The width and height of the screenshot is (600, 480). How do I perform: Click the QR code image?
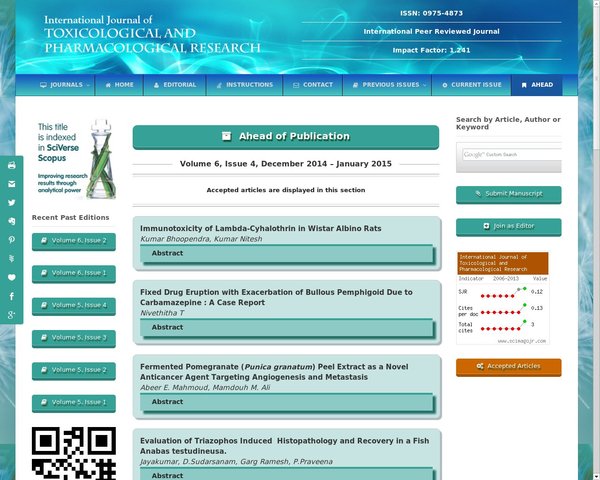pos(74,453)
